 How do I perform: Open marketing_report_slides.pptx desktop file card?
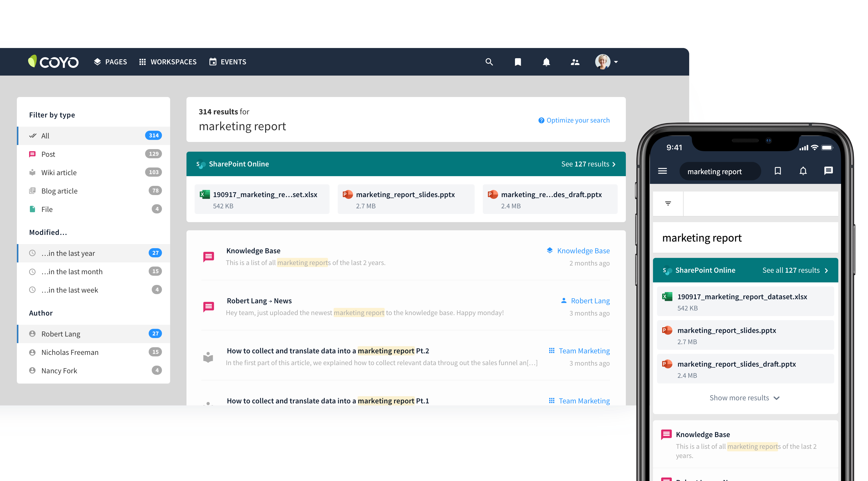pyautogui.click(x=406, y=199)
